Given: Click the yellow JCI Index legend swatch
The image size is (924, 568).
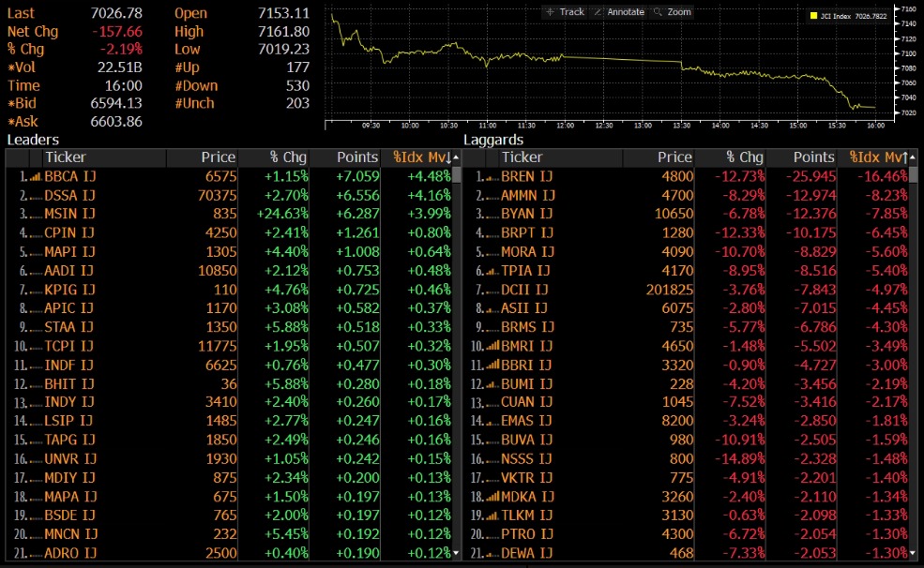Looking at the screenshot, I should tap(813, 15).
